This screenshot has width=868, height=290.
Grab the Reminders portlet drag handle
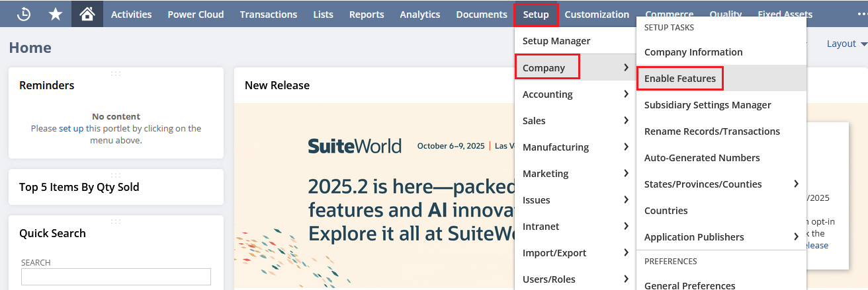coord(116,73)
